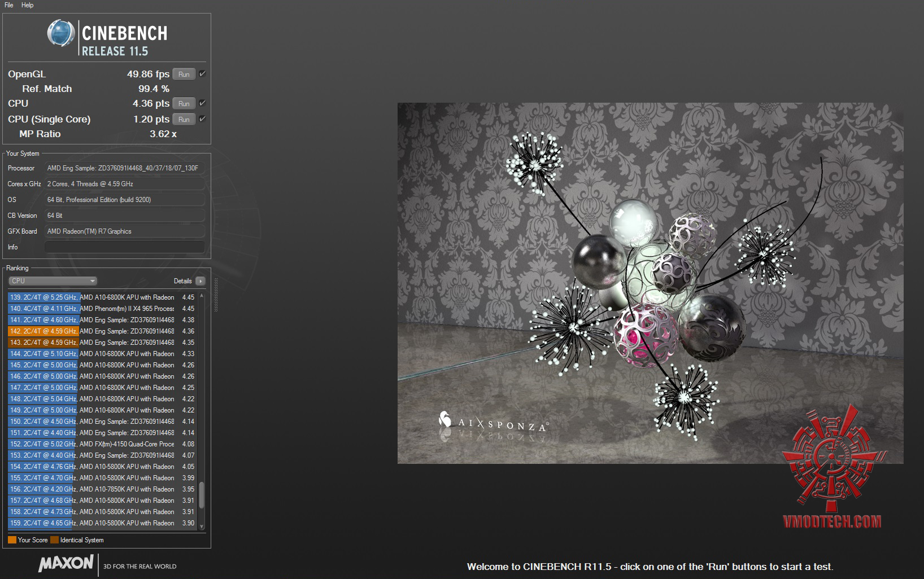Screen dimensions: 924x579
Task: Run the CPU (Single Core) benchmark
Action: click(x=184, y=120)
